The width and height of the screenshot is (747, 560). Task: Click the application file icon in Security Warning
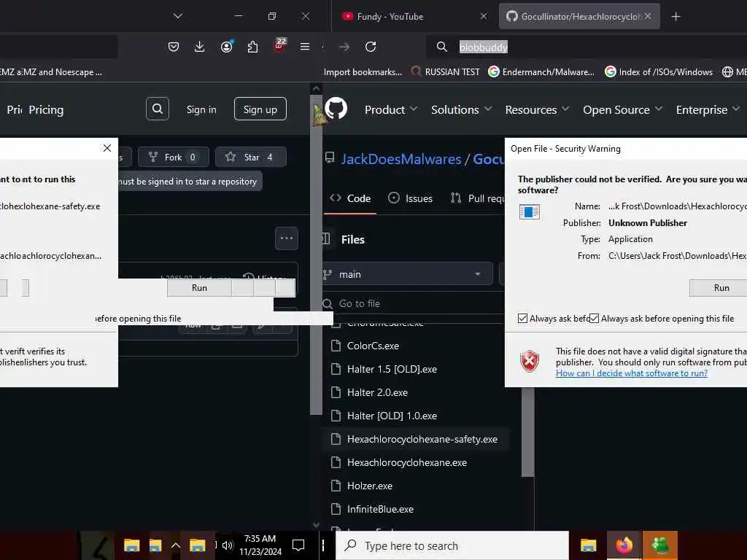pyautogui.click(x=530, y=211)
